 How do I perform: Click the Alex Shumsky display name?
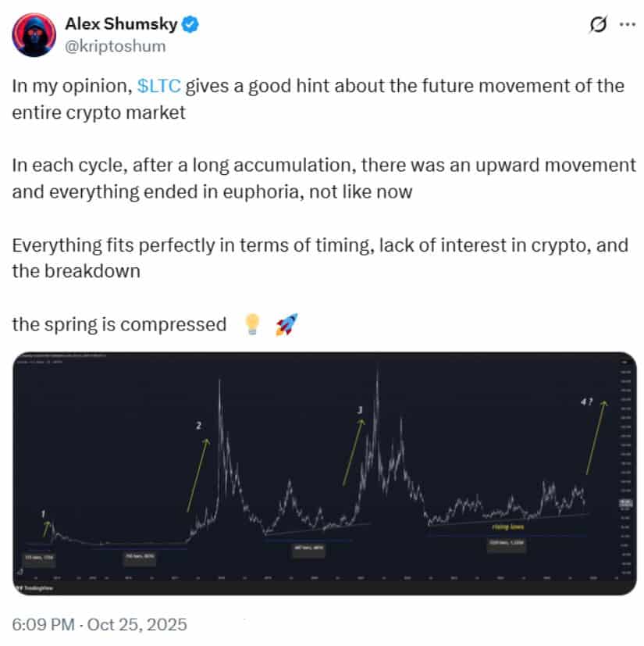[120, 23]
